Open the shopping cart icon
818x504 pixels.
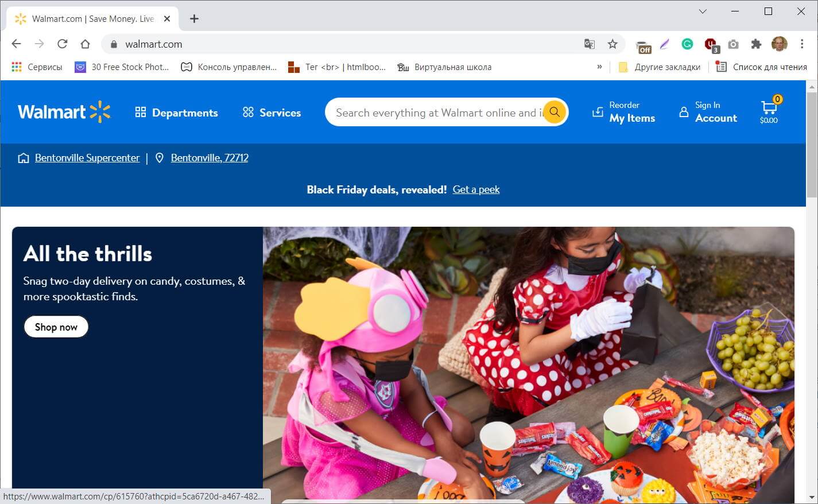click(x=769, y=107)
